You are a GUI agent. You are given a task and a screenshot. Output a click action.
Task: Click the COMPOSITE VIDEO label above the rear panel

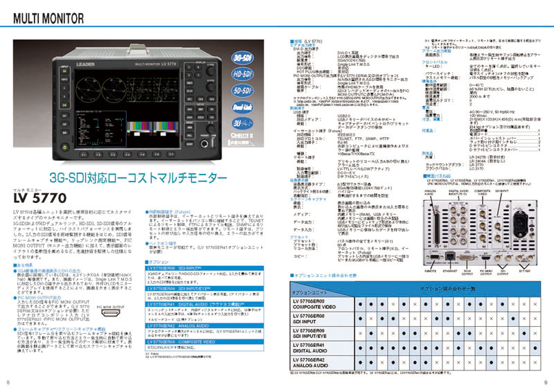(x=483, y=193)
